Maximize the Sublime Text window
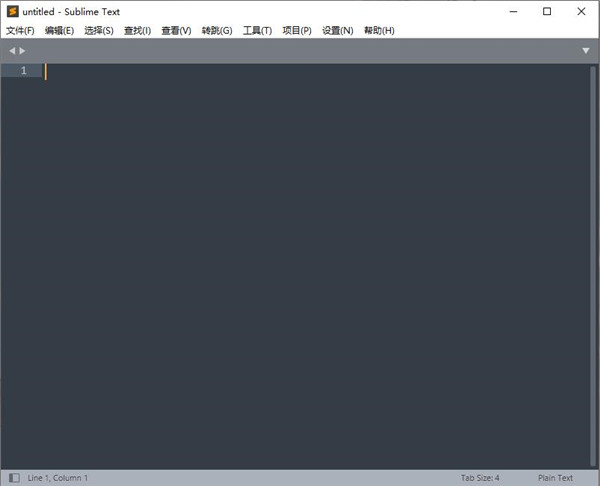This screenshot has height=486, width=600. click(547, 11)
